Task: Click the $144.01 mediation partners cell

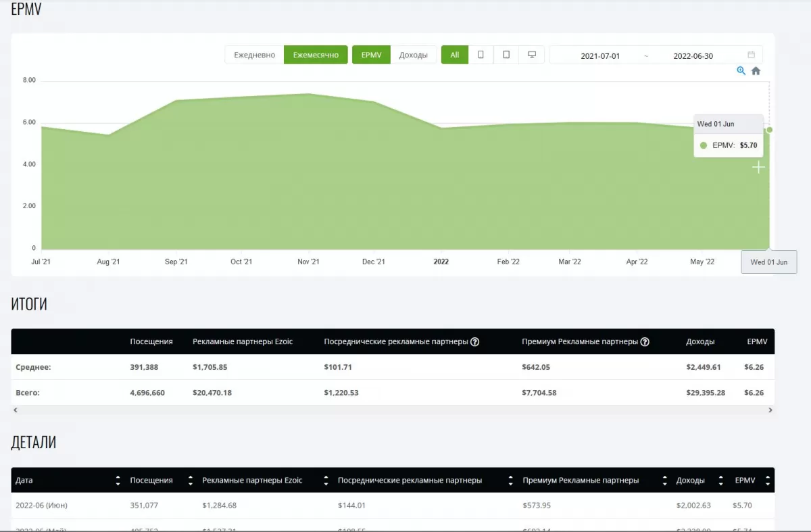Action: point(351,506)
